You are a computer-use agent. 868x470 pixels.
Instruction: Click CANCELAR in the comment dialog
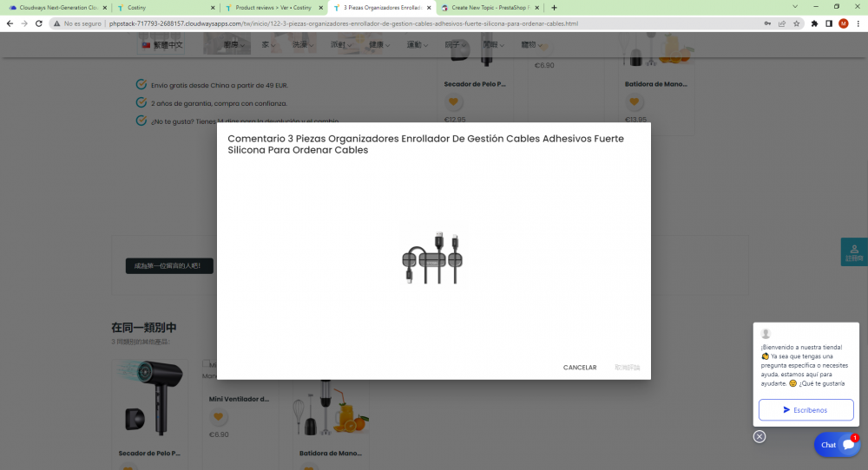(x=580, y=368)
